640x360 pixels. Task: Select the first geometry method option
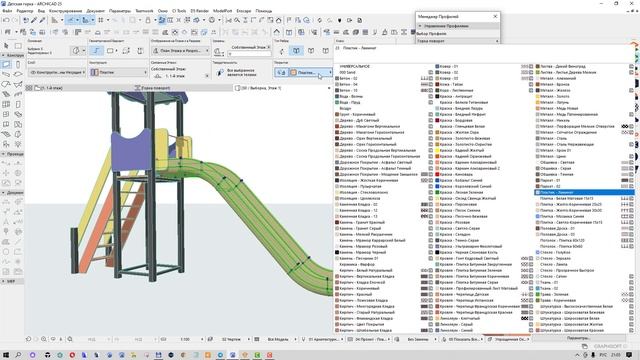click(96, 51)
